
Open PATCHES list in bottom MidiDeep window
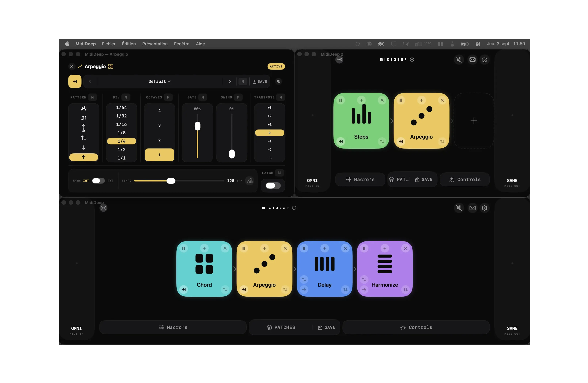click(281, 328)
